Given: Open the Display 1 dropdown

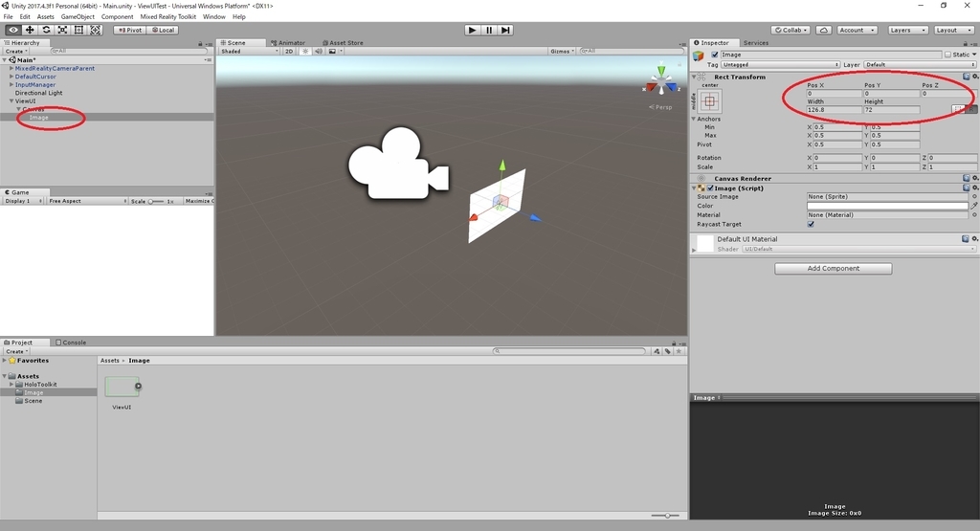Looking at the screenshot, I should click(23, 201).
